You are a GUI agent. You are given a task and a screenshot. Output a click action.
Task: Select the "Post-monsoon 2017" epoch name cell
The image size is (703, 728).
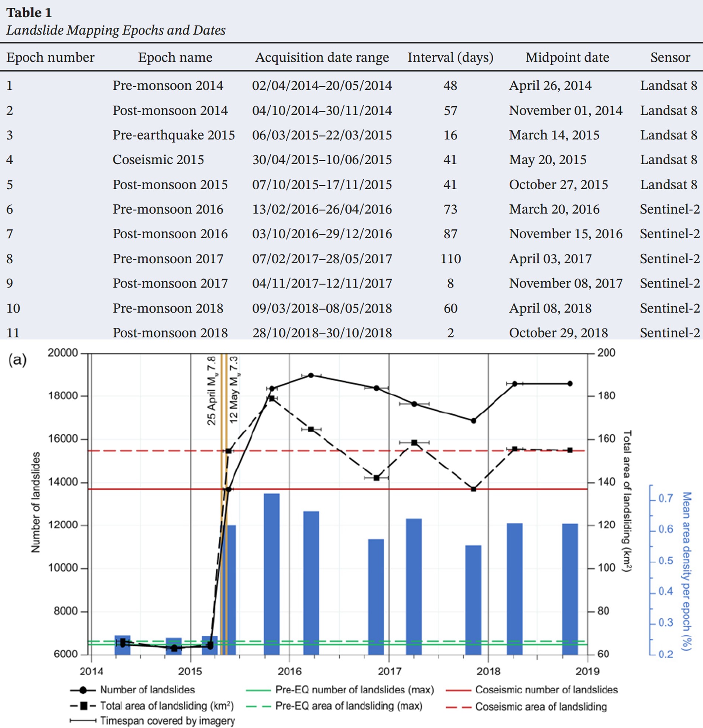[x=170, y=283]
